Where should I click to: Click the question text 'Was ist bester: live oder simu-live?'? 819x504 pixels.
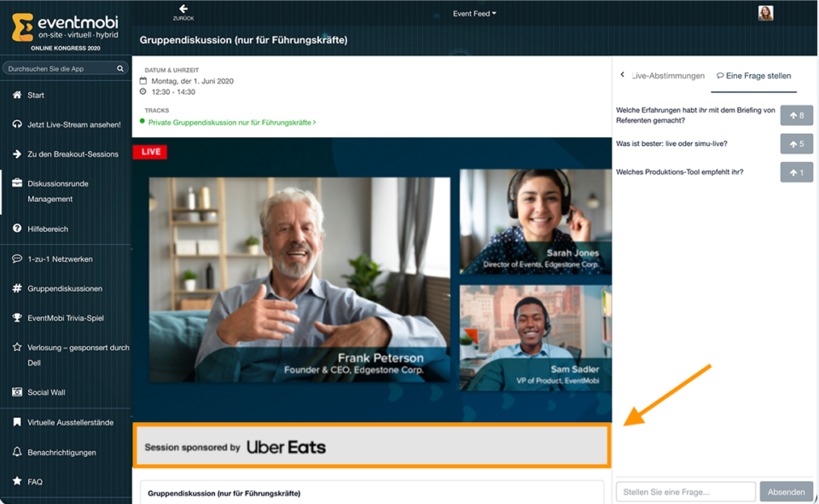coord(671,143)
